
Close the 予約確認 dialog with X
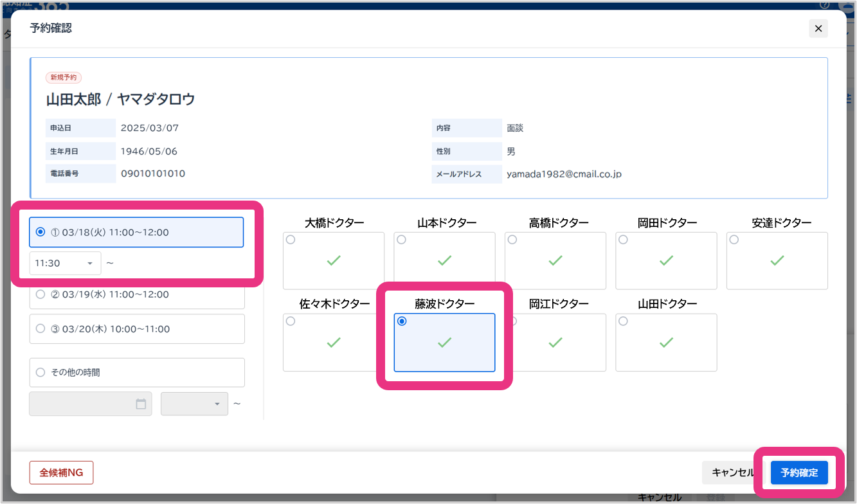click(x=818, y=28)
